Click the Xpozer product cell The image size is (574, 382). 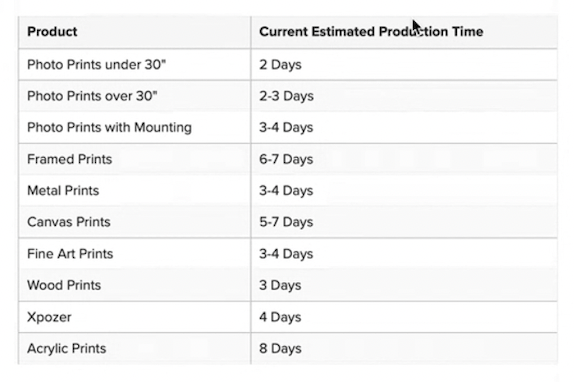coord(135,317)
